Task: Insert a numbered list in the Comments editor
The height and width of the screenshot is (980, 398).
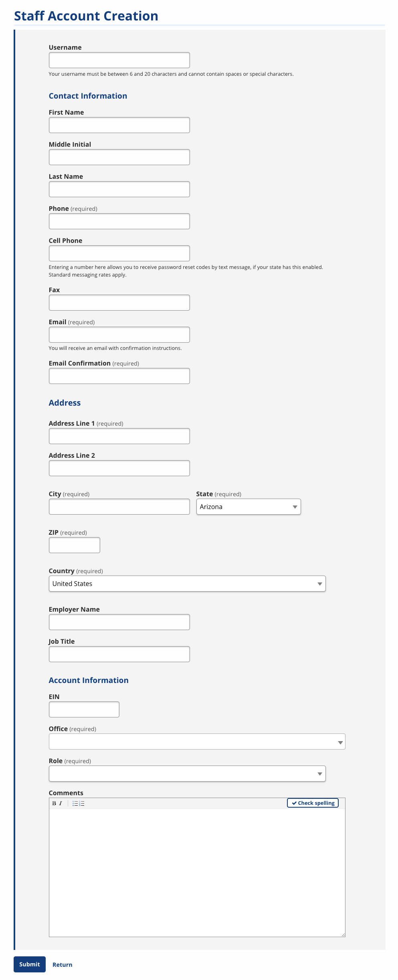Action: coord(82,803)
